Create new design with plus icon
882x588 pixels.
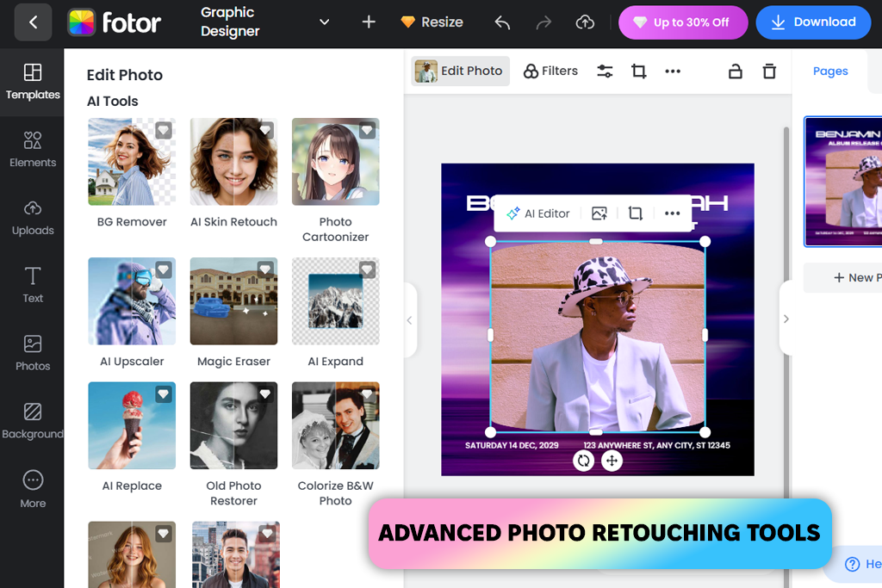[369, 22]
